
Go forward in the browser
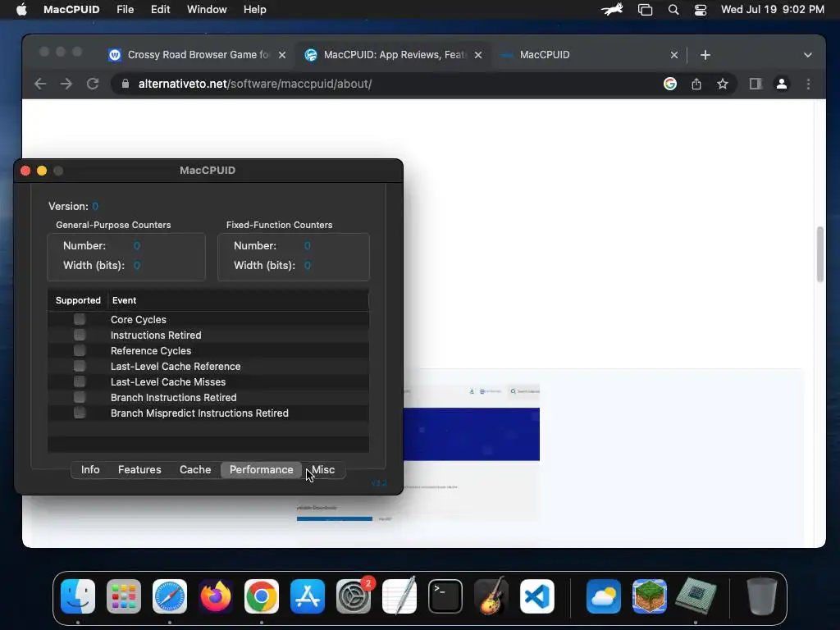[66, 84]
